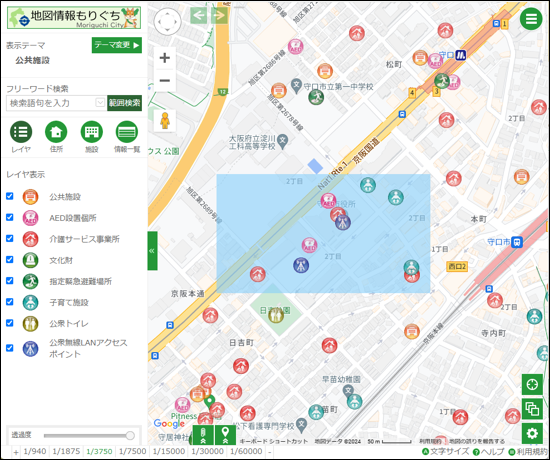Uncheck the 介護サービス事業所 layer checkbox
The image size is (550, 460).
[10, 238]
